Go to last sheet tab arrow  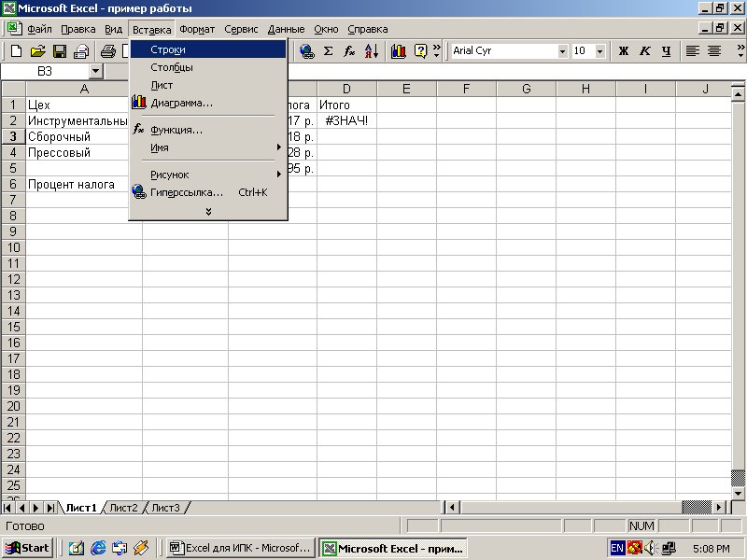pyautogui.click(x=50, y=508)
